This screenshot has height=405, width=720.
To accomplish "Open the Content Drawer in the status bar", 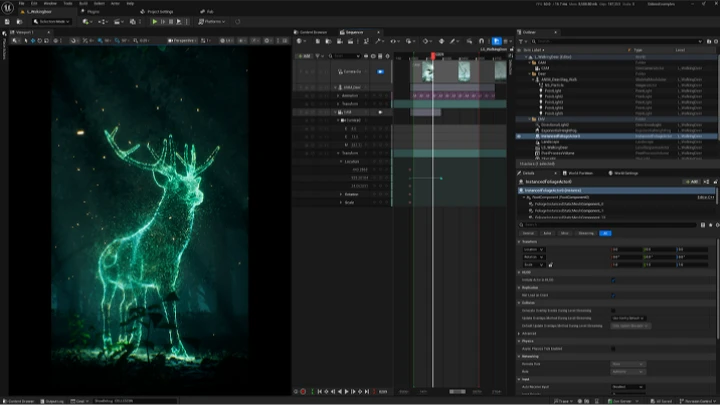I will (x=19, y=401).
